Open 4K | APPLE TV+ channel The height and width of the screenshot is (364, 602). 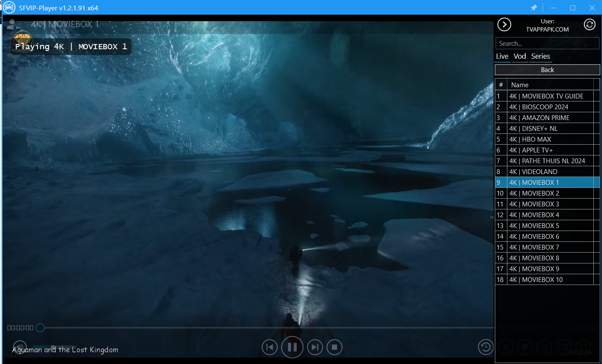547,150
